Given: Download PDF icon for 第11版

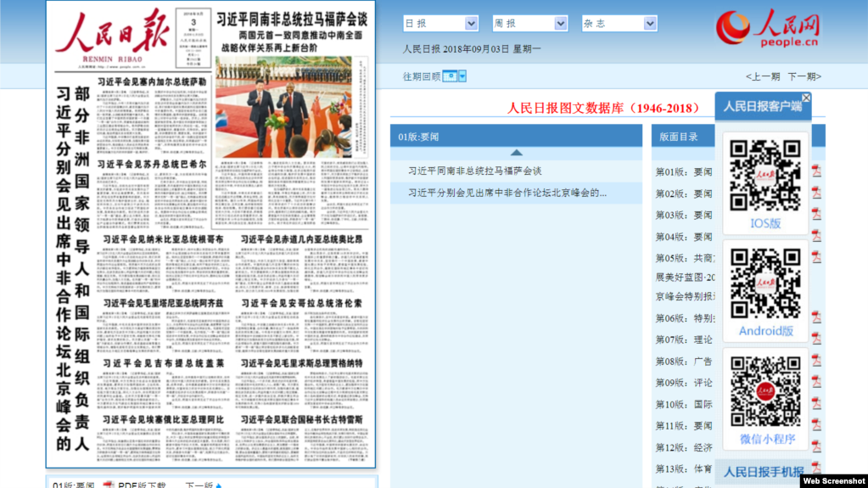Looking at the screenshot, I should point(816,425).
